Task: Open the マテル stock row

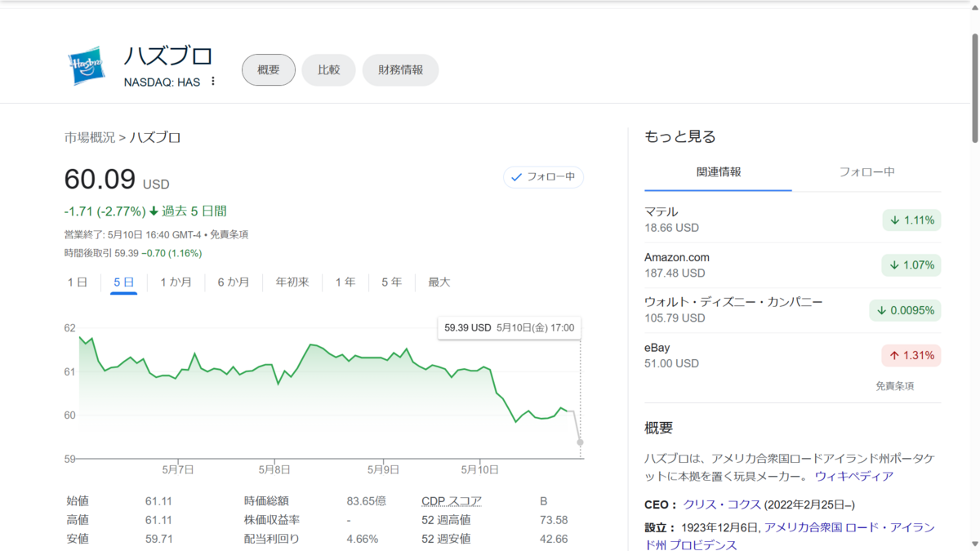Action: [792, 220]
